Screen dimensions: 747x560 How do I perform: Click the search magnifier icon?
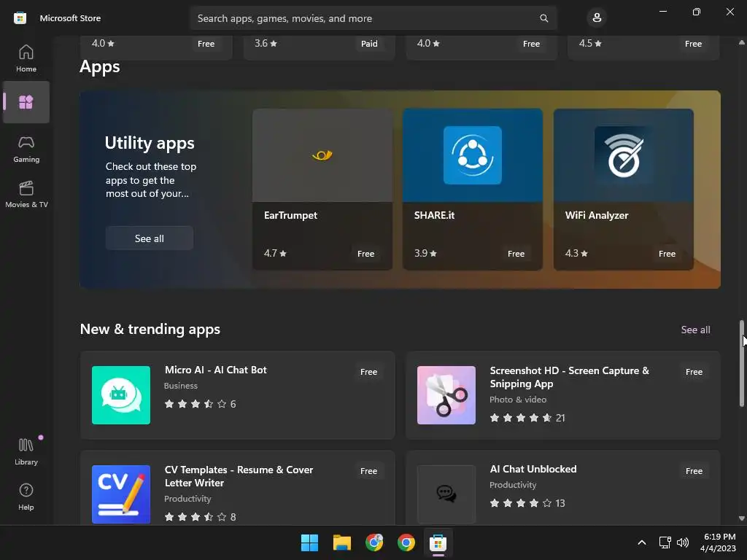pos(543,18)
